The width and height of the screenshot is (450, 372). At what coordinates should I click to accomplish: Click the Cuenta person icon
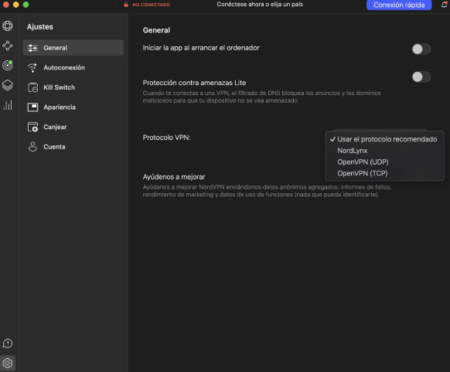(x=33, y=147)
